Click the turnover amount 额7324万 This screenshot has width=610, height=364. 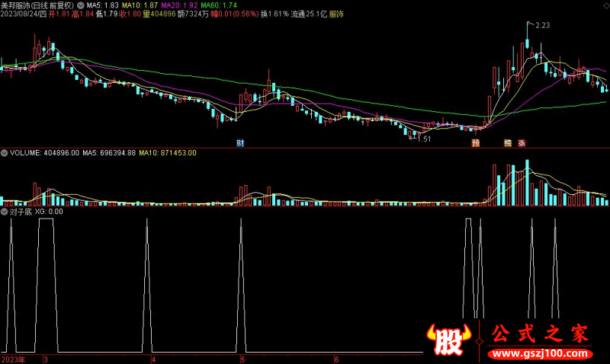(193, 14)
